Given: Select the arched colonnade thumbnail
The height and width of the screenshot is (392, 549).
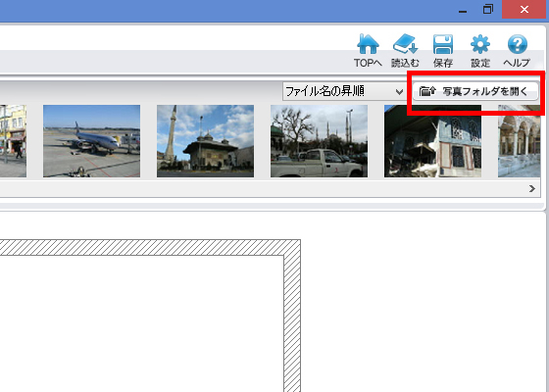Looking at the screenshot, I should [520, 141].
